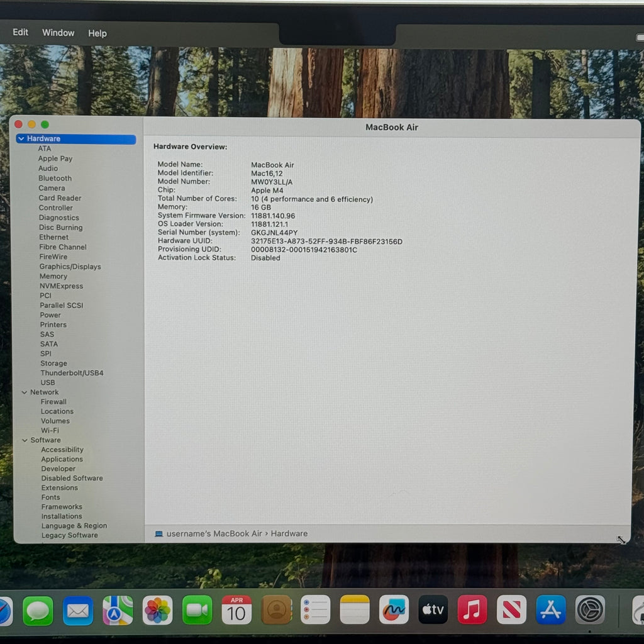The image size is (644, 644).
Task: Select Fonts under Software
Action: tap(50, 497)
